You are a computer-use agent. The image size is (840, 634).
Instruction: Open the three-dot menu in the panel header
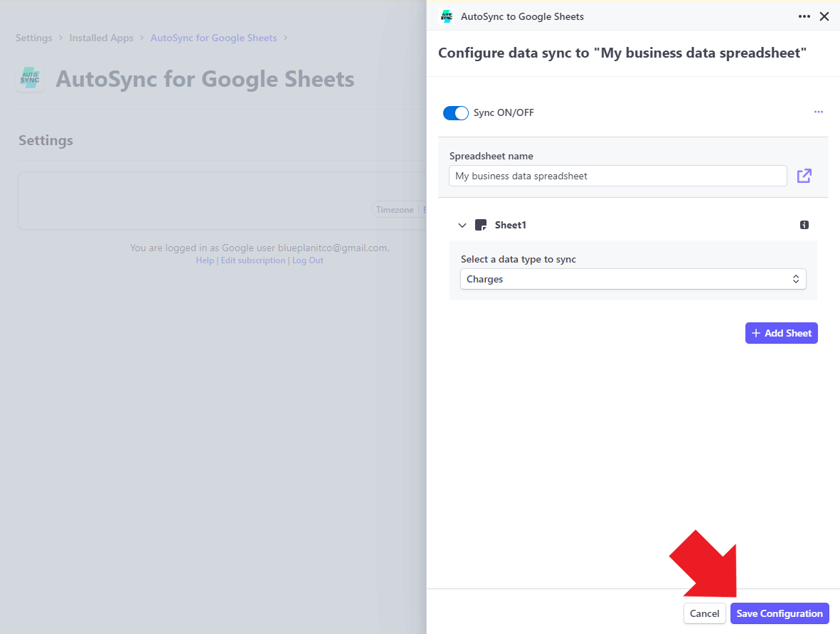(x=804, y=16)
